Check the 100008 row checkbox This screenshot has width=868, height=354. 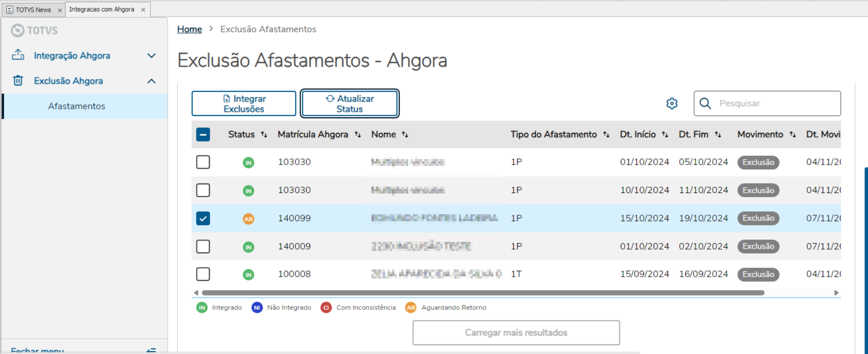click(203, 274)
